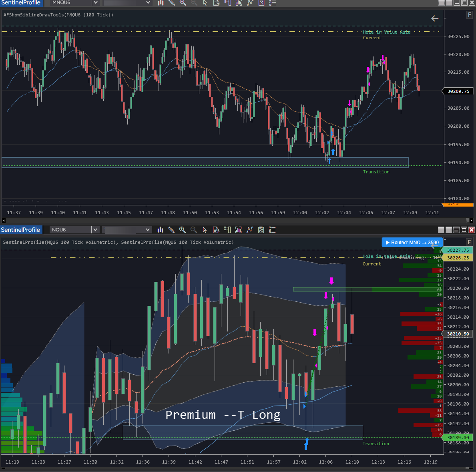Viewport: 476px width, 472px height.
Task: Click 30209.75 price marker on MNQU6 axis
Action: [458, 91]
